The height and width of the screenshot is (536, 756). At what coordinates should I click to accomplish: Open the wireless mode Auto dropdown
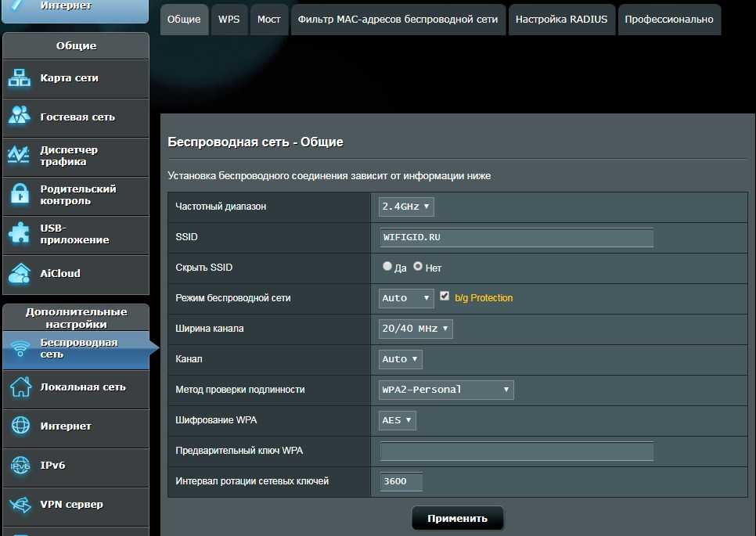click(x=406, y=298)
